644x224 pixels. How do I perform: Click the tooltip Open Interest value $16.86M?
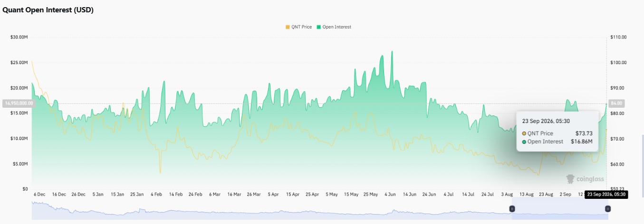pos(582,141)
